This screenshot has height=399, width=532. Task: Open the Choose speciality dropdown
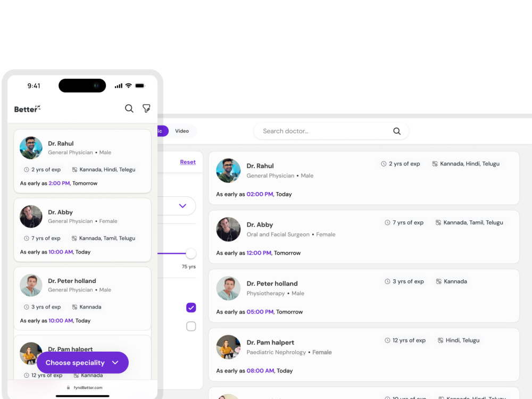click(x=82, y=363)
